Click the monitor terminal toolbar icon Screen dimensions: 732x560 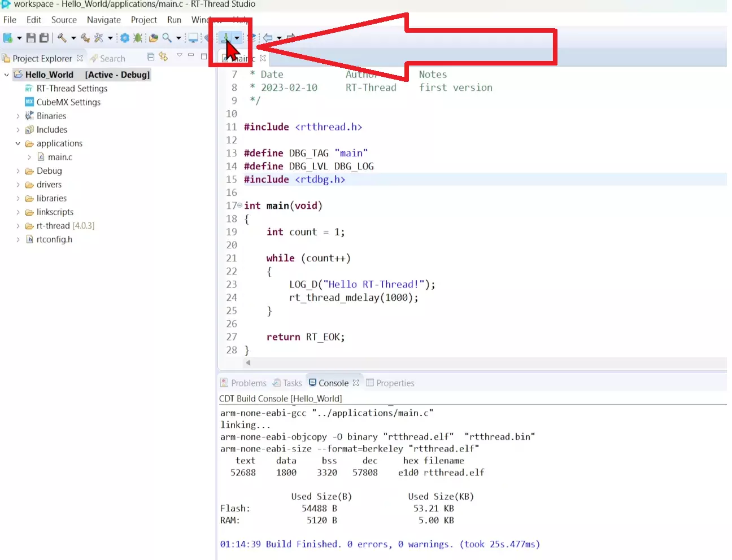tap(193, 38)
